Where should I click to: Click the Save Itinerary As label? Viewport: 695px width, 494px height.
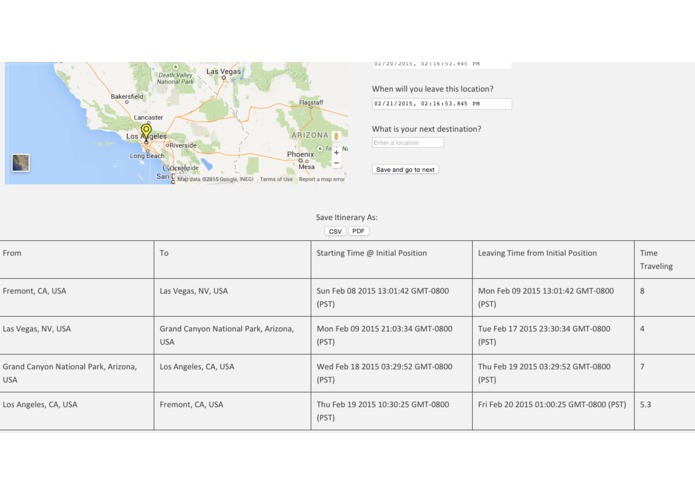pyautogui.click(x=347, y=218)
